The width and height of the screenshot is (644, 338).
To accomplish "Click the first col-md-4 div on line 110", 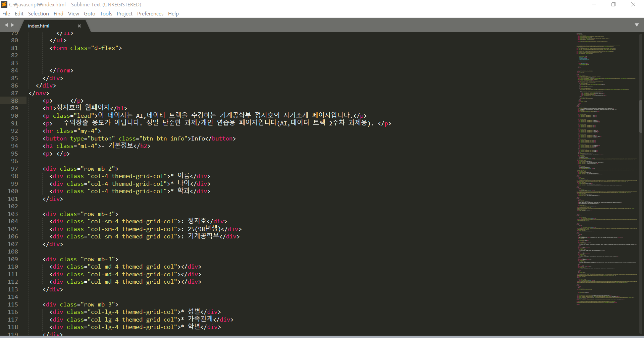I will [125, 267].
